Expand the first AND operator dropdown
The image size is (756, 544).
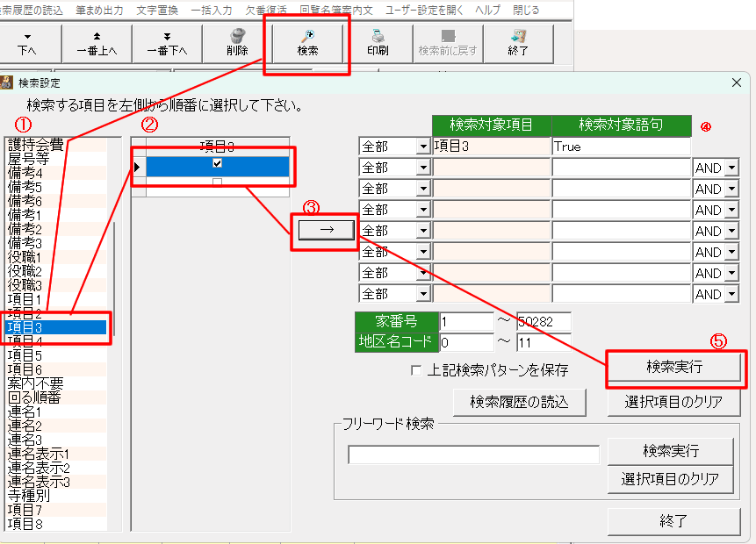tap(731, 168)
